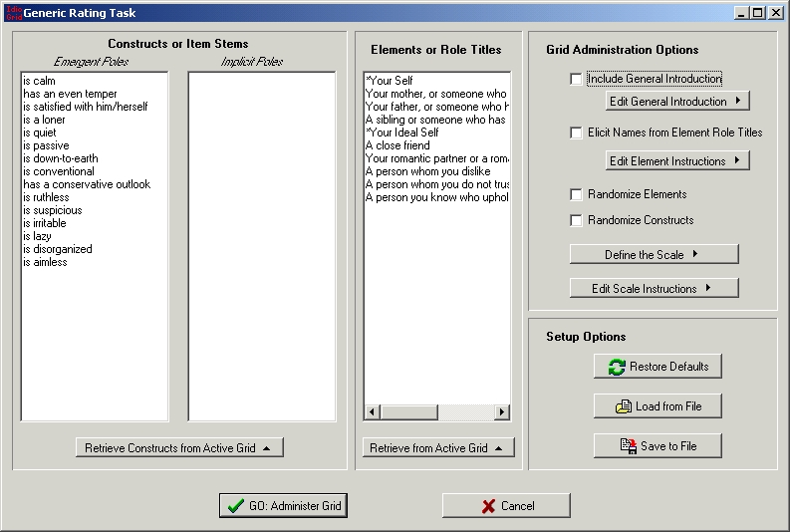Click the app icon in the title bar
The width and height of the screenshot is (790, 532).
click(11, 13)
